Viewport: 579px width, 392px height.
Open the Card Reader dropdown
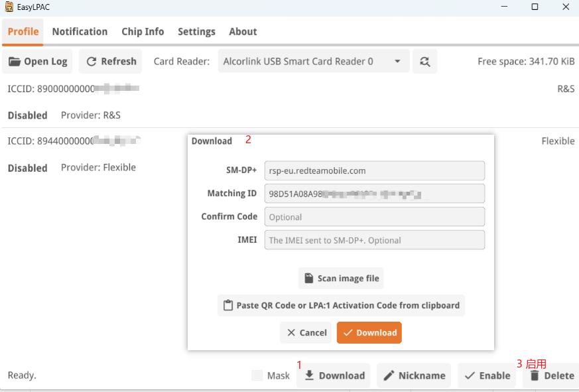point(312,62)
